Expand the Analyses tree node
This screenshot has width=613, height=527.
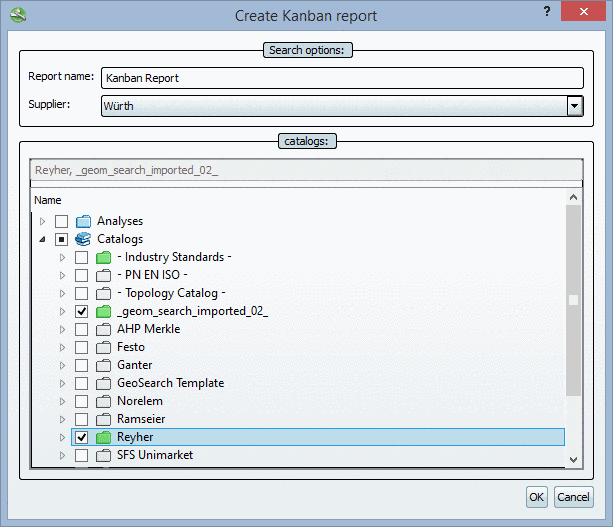pyautogui.click(x=42, y=222)
